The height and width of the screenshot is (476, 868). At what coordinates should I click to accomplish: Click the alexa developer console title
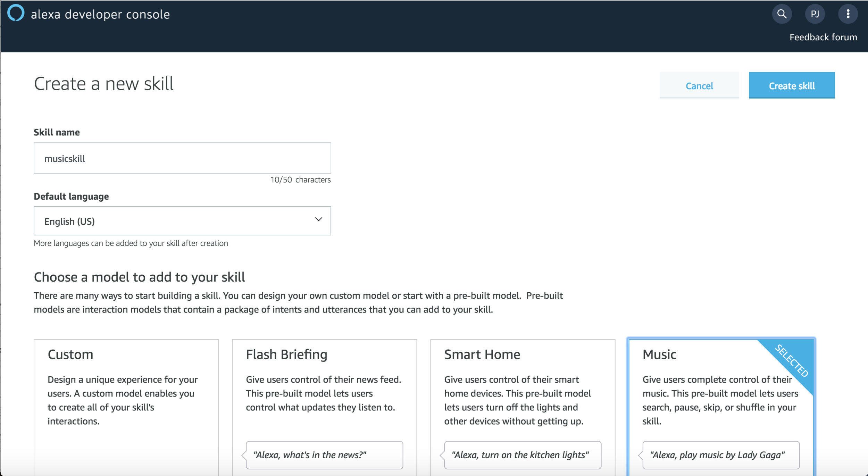(100, 14)
